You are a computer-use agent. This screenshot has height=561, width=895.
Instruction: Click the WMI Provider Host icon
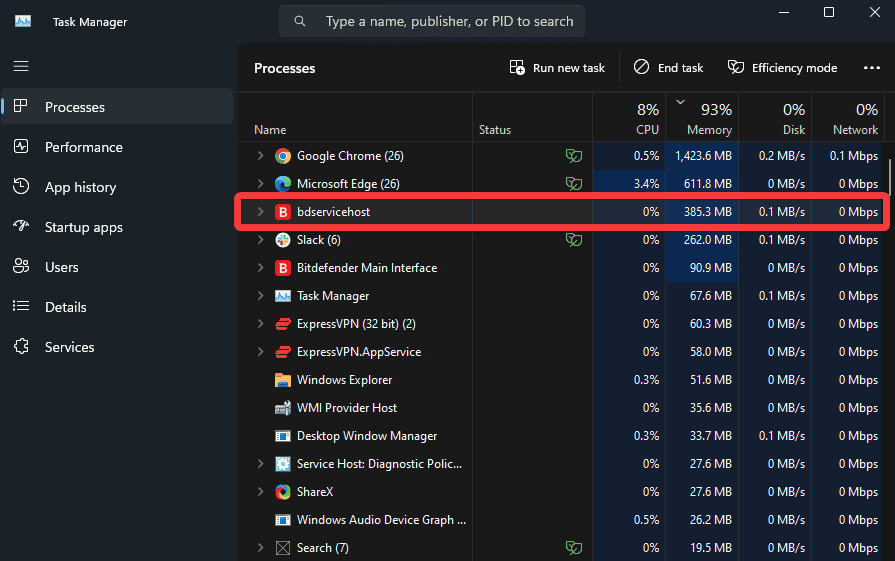[x=283, y=407]
